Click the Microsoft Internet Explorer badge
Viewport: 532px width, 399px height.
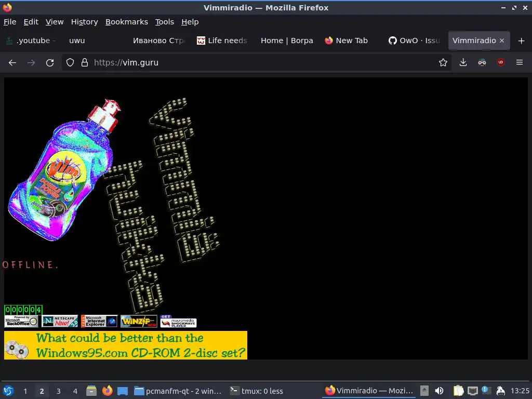99,321
